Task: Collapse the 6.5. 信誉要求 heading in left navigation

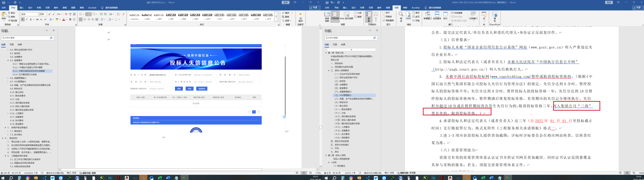Action: [x=8, y=60]
